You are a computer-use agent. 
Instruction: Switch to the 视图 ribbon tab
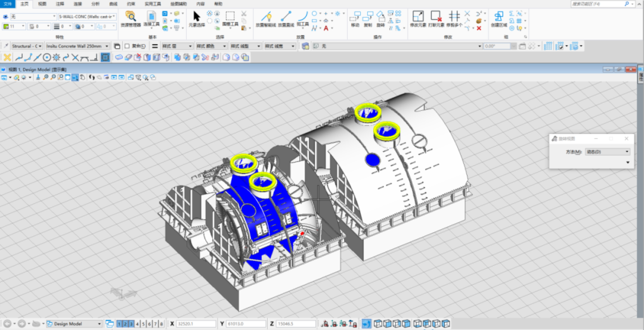42,4
